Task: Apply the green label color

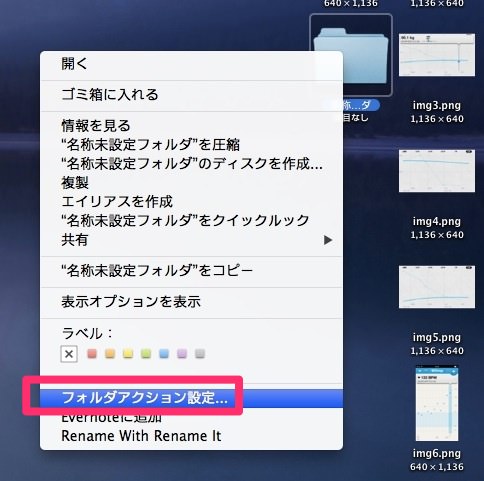Action: pos(146,354)
